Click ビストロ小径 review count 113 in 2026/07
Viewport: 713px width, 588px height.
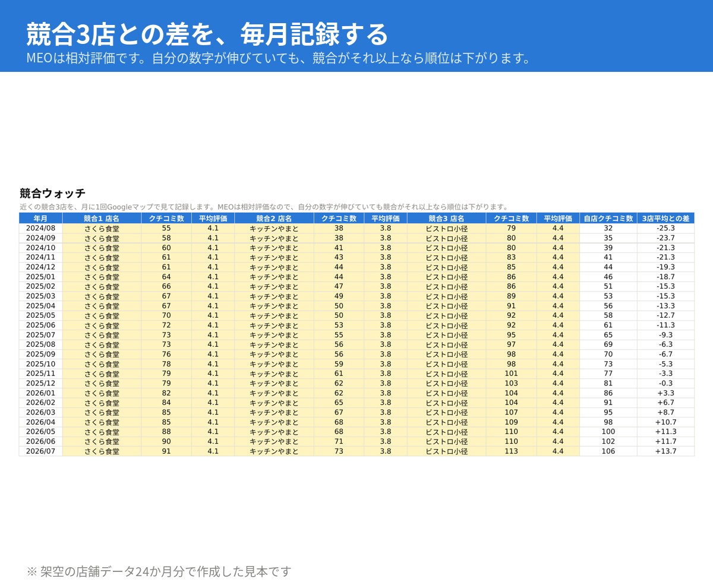click(x=511, y=451)
